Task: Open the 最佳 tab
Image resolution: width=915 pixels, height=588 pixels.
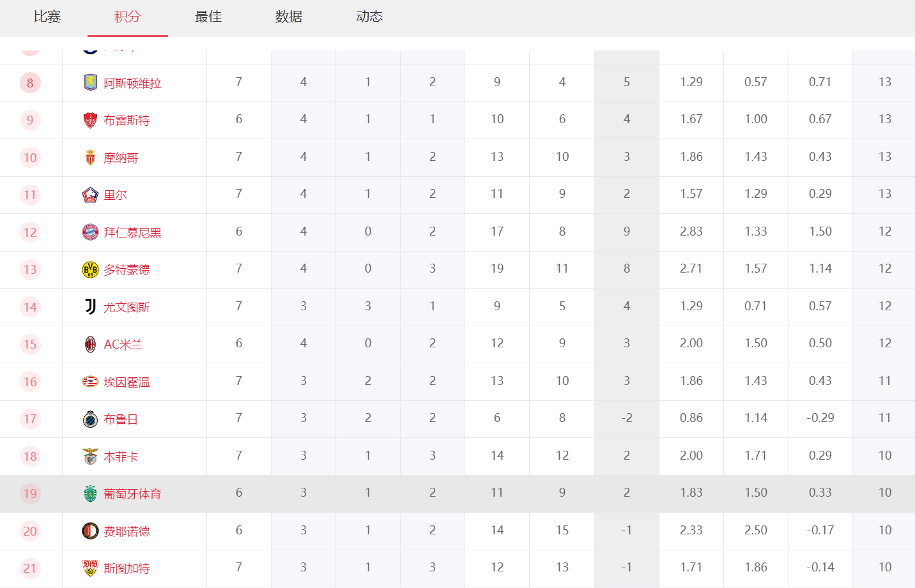Action: click(x=208, y=17)
